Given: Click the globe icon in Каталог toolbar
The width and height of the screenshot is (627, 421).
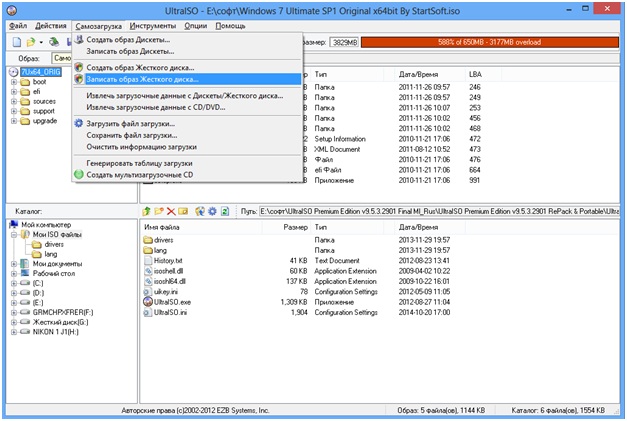Looking at the screenshot, I should pos(200,211).
